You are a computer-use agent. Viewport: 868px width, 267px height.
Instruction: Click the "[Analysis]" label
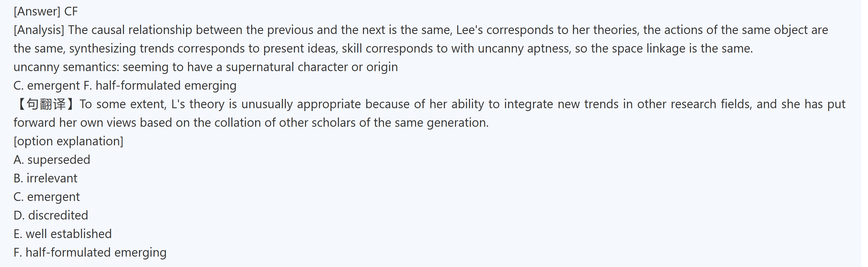[39, 30]
